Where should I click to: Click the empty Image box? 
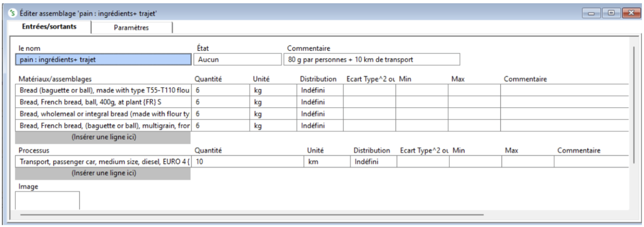pyautogui.click(x=47, y=200)
